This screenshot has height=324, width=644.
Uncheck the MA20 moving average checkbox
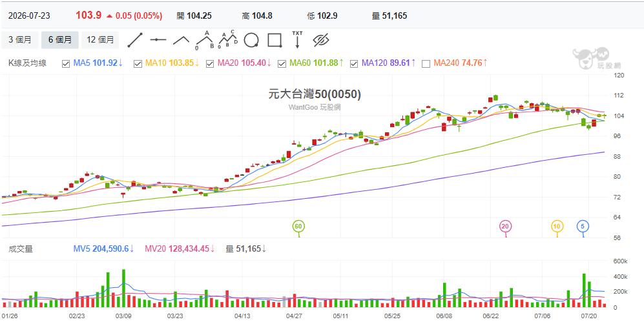pos(209,63)
